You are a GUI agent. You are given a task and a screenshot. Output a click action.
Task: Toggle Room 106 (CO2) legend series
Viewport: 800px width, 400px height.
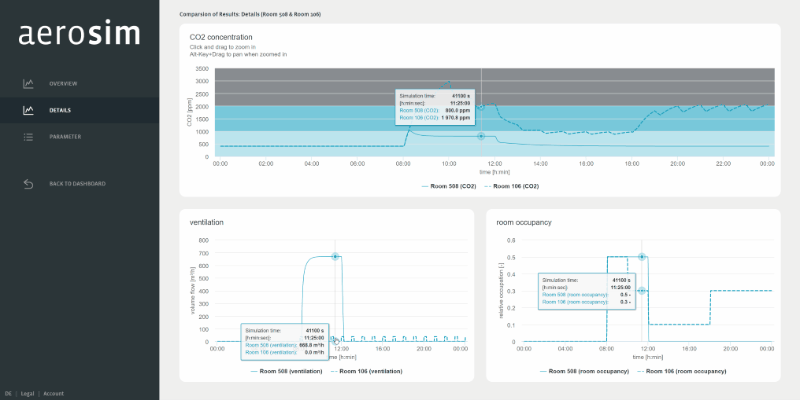tap(517, 185)
